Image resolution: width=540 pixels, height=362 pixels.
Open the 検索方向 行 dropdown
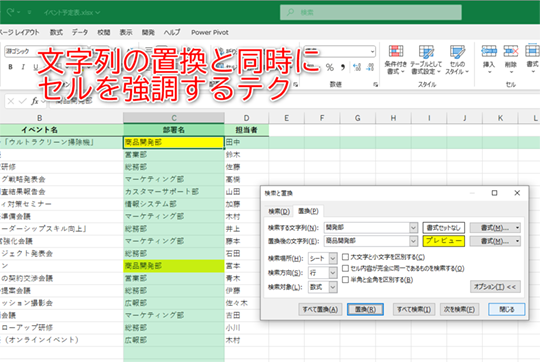point(333,272)
